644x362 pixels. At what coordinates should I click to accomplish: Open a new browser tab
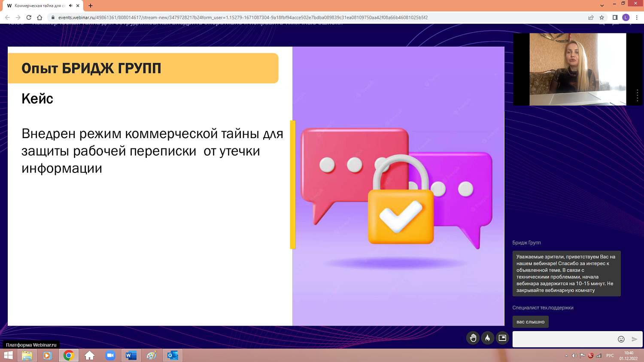pyautogui.click(x=91, y=6)
